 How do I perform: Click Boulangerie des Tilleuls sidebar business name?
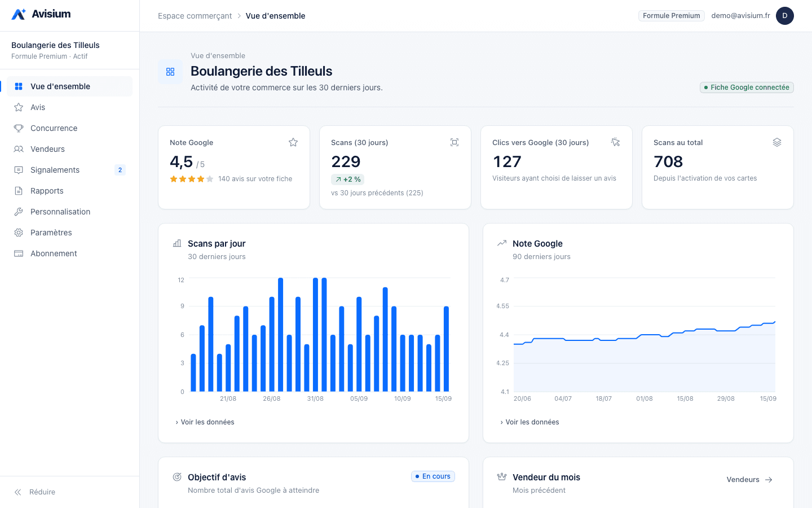(55, 45)
